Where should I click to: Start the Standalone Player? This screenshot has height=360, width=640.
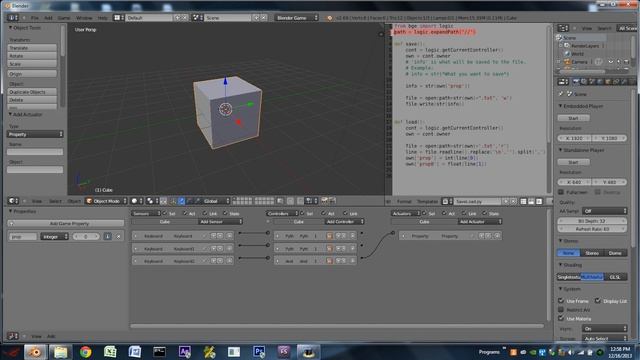pos(573,162)
